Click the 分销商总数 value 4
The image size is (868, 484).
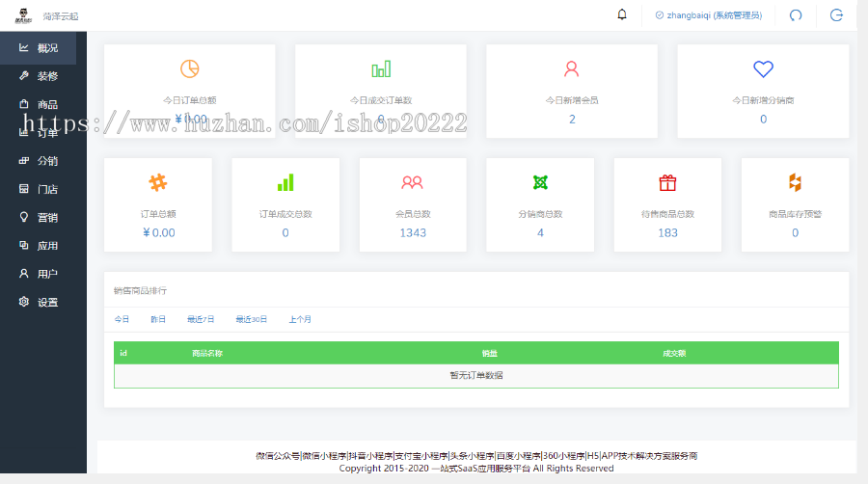coord(540,233)
